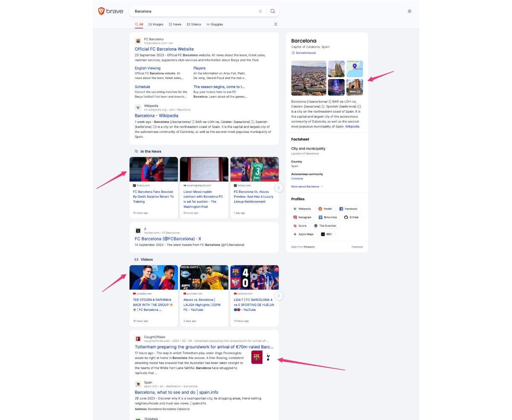Image resolution: width=512 pixels, height=420 pixels.
Task: Open Players sublink
Action: point(199,68)
